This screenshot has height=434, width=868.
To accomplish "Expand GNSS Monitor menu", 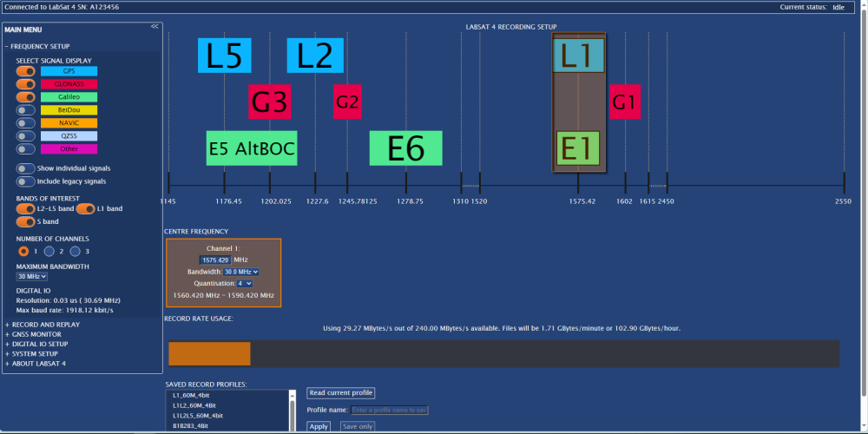I will (x=33, y=334).
